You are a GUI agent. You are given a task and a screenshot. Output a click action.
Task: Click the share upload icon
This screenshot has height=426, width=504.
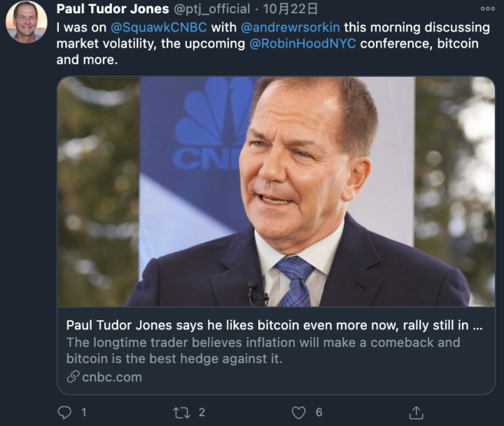[416, 413]
